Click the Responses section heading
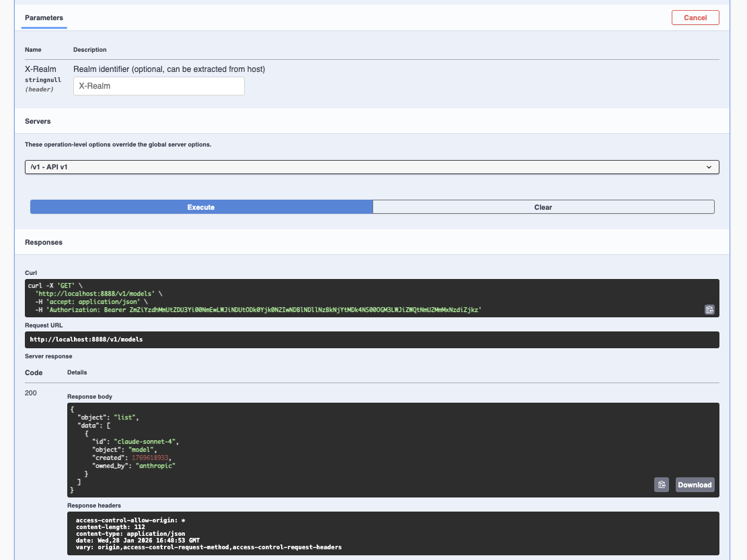The height and width of the screenshot is (560, 747). [x=44, y=242]
